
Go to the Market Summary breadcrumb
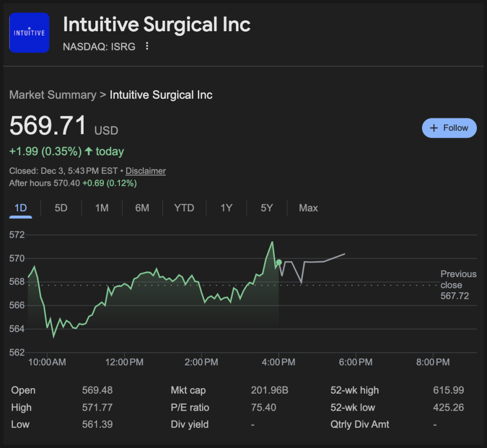pyautogui.click(x=52, y=95)
